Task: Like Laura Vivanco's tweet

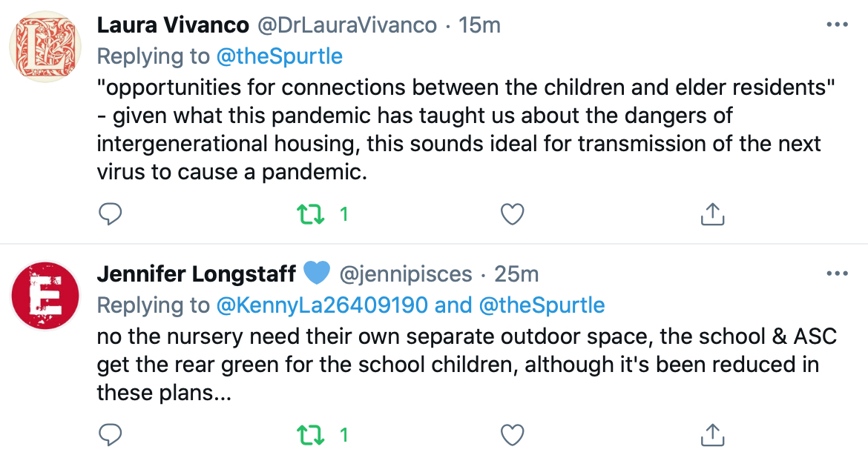Action: pyautogui.click(x=512, y=214)
